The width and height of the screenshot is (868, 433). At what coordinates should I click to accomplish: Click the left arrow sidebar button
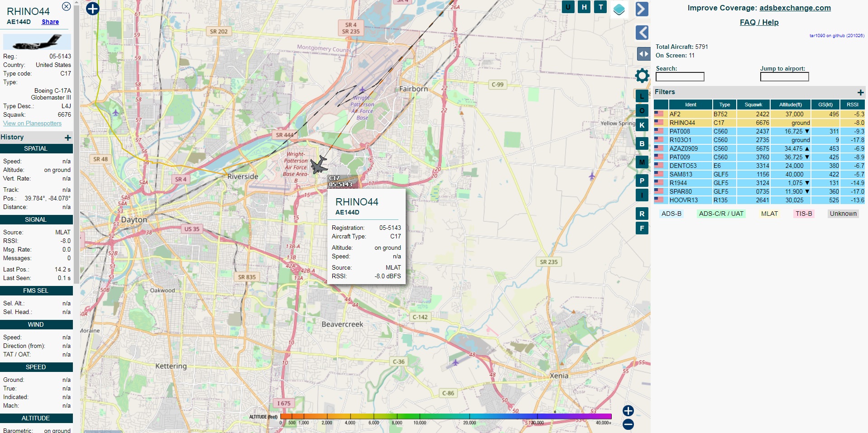point(642,33)
